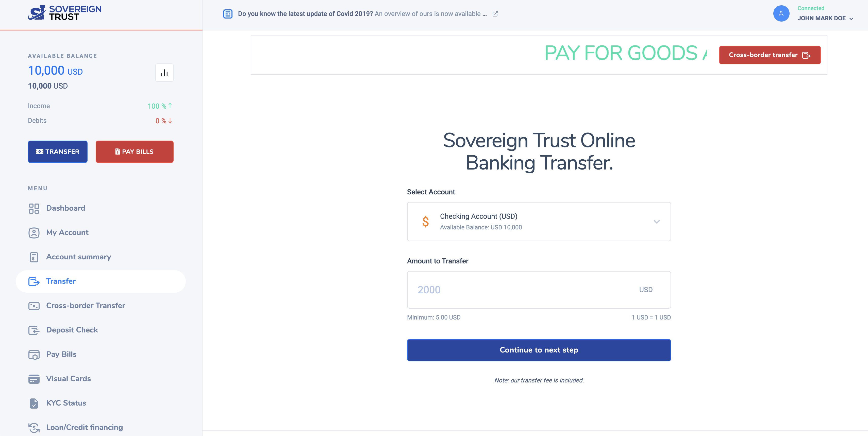Open Pay Bills from the sidebar menu

click(61, 355)
